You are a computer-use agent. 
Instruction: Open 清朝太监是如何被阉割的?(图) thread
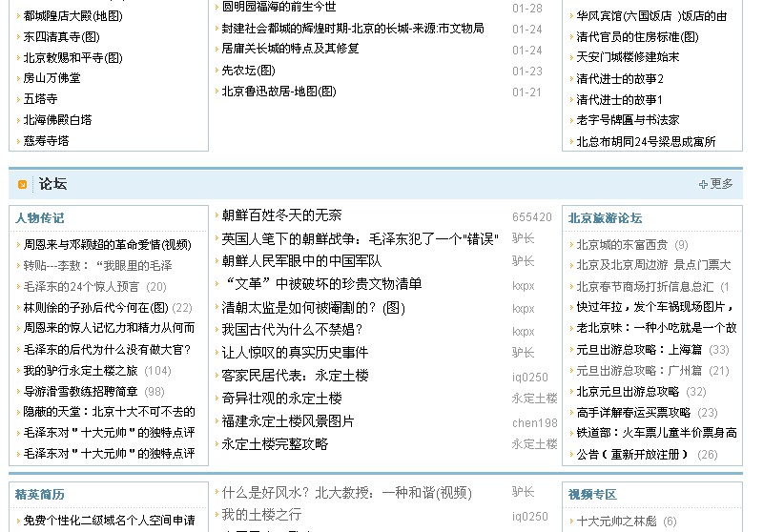[314, 308]
